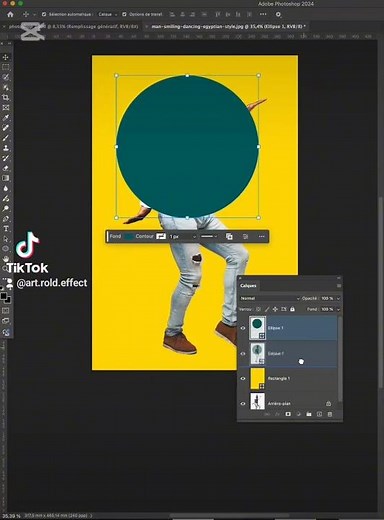Viewport: 384px width, 520px height.
Task: Open the Fond fill dropdown arrow
Action: point(338,309)
